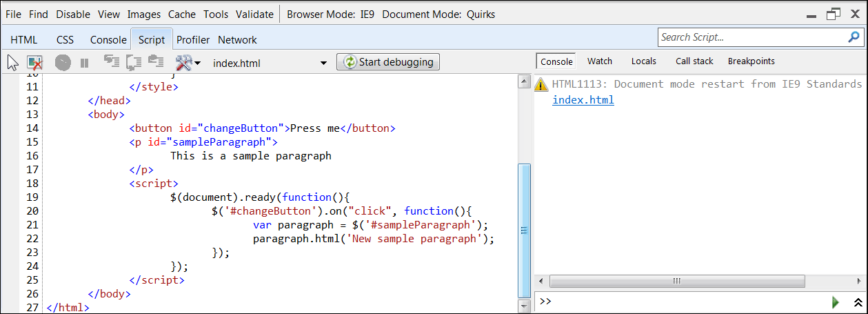Open the configuration tools dropdown

pyautogui.click(x=188, y=63)
